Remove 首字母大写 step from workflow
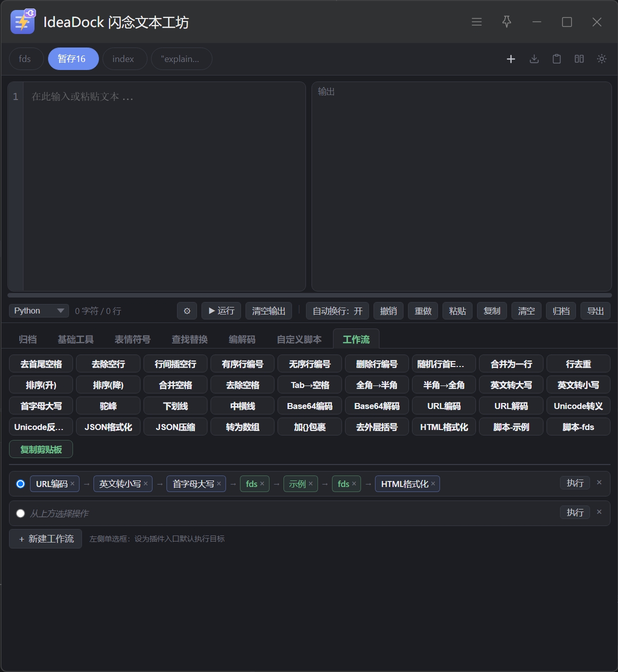The width and height of the screenshot is (618, 672). point(218,483)
